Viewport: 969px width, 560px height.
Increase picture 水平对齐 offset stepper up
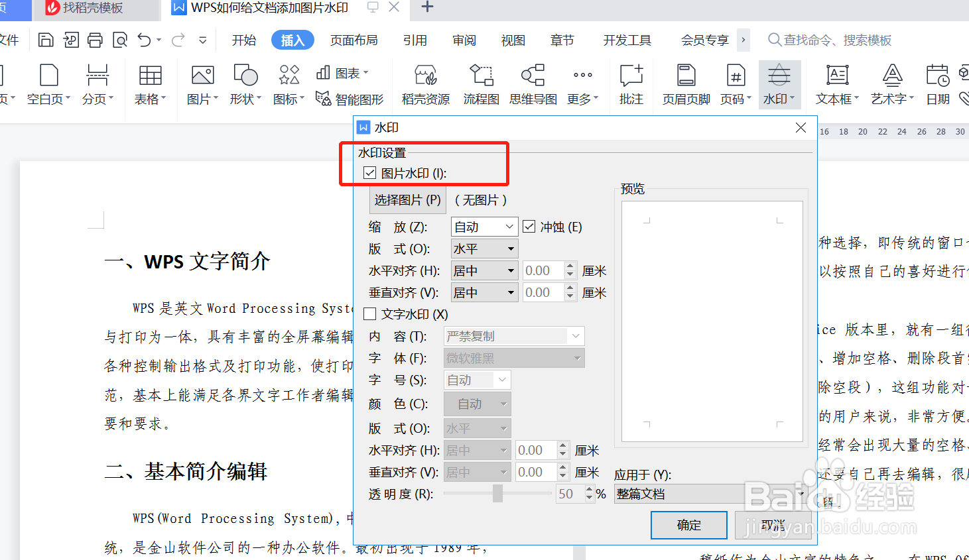tap(570, 266)
